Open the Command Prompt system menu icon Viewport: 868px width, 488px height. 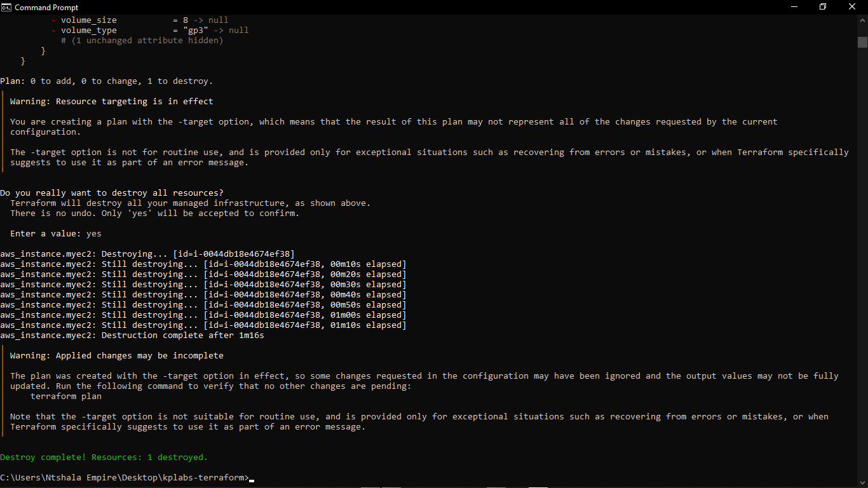[x=6, y=7]
